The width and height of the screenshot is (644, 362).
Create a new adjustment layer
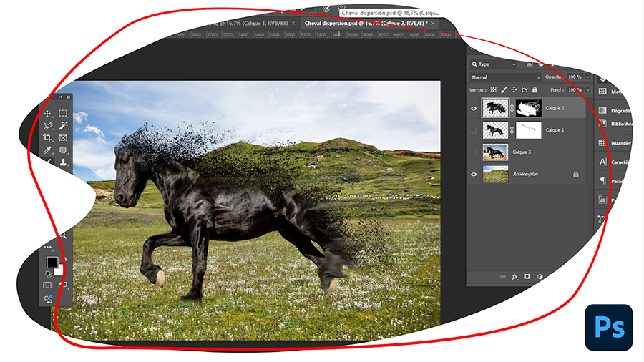(540, 276)
